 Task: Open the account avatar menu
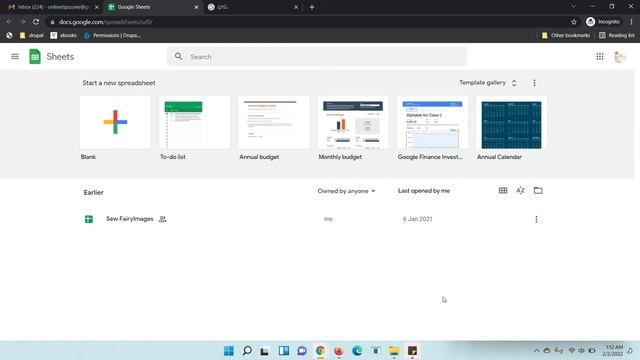(620, 57)
